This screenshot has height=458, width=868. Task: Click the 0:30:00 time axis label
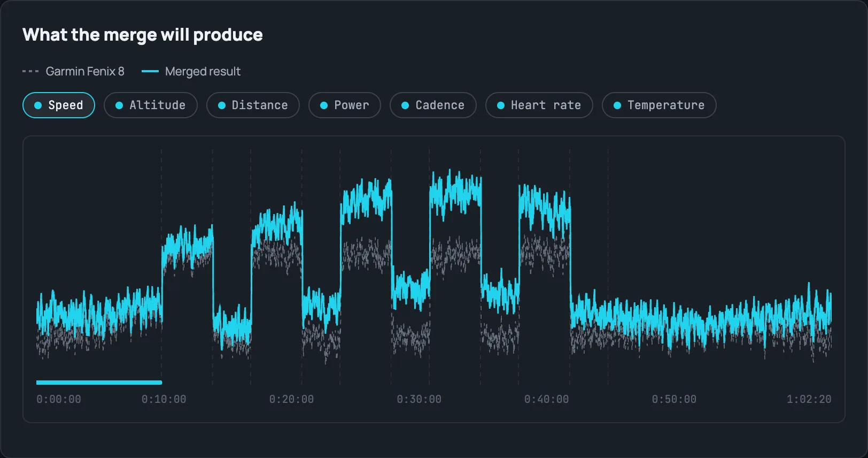click(419, 399)
